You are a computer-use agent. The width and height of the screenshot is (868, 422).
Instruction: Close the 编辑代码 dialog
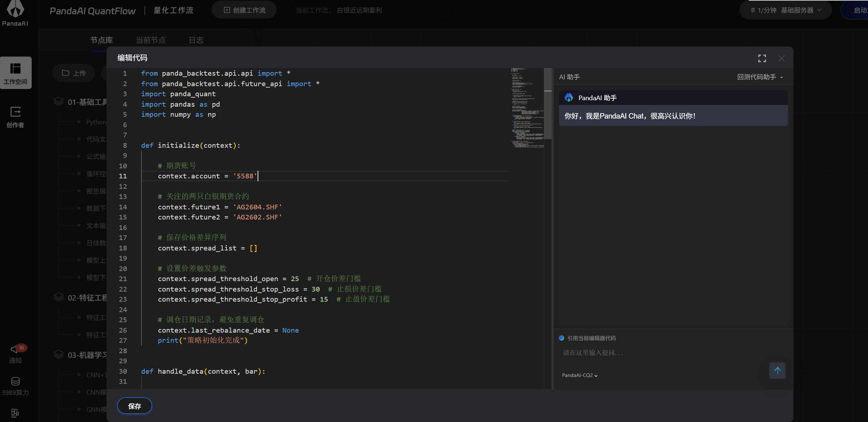(x=781, y=58)
